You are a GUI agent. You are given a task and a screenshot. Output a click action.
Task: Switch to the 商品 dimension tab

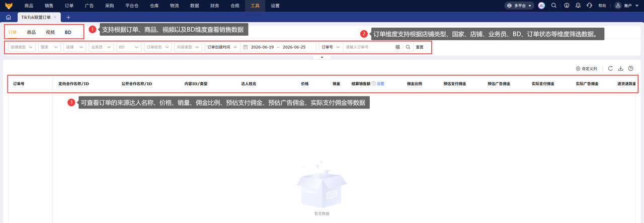point(31,32)
